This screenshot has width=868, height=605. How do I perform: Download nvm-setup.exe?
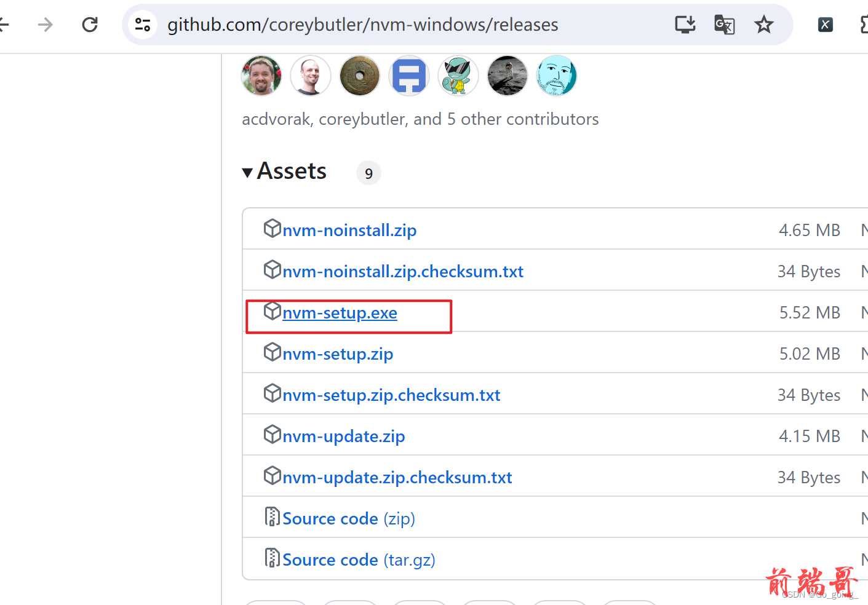click(340, 312)
